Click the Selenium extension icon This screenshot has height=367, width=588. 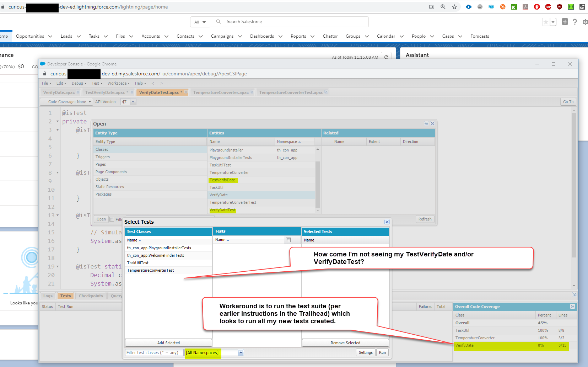point(582,7)
